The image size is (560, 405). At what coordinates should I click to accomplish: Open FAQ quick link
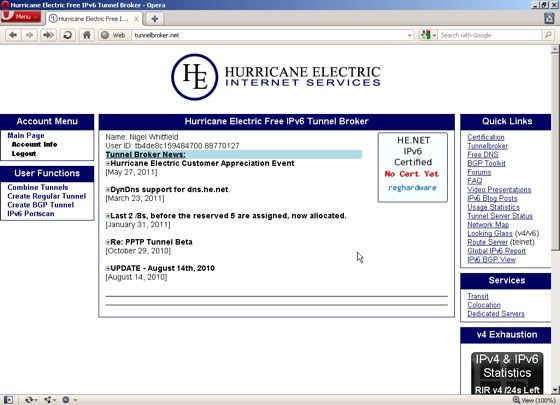[474, 181]
